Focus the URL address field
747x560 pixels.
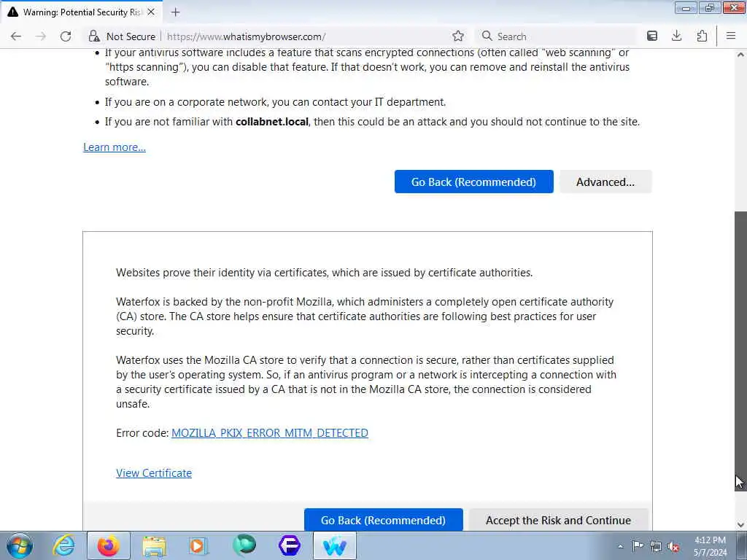305,36
